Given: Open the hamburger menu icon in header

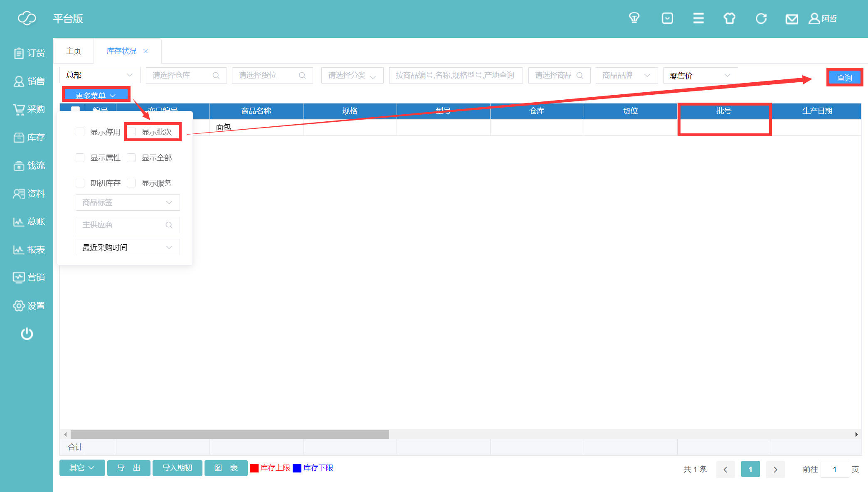Looking at the screenshot, I should point(698,18).
